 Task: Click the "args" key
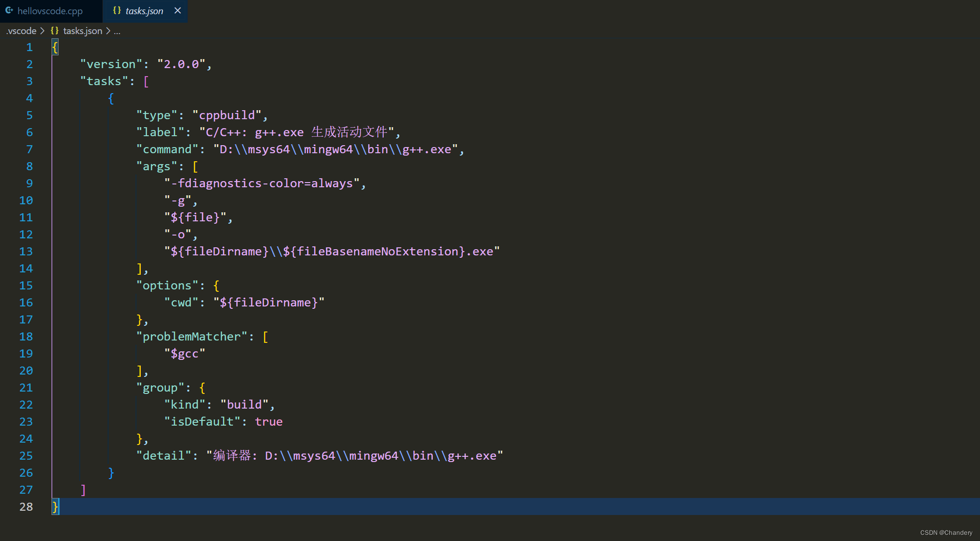click(157, 166)
